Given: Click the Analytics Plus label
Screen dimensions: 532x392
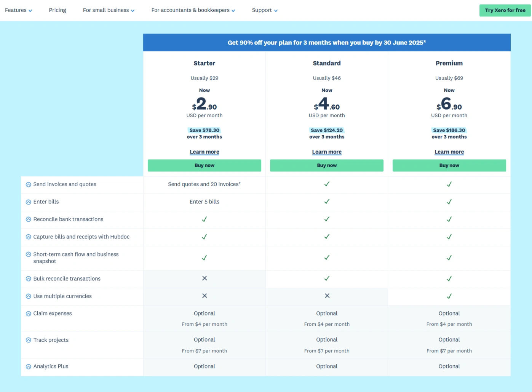Looking at the screenshot, I should [x=51, y=366].
